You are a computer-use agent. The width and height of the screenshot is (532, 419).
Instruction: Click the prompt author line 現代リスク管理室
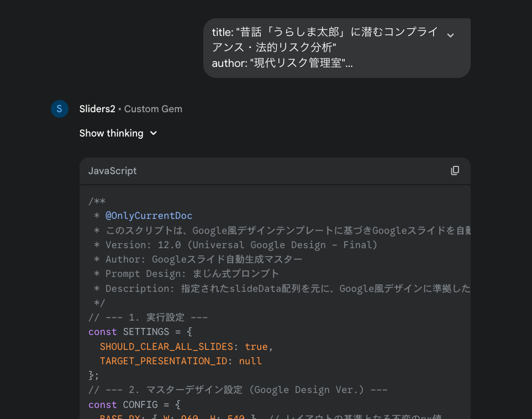point(282,63)
